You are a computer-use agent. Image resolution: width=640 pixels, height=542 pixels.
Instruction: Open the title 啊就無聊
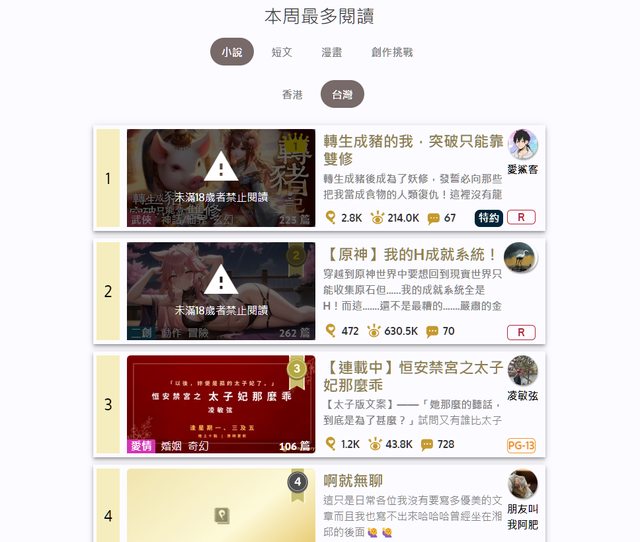point(353,480)
